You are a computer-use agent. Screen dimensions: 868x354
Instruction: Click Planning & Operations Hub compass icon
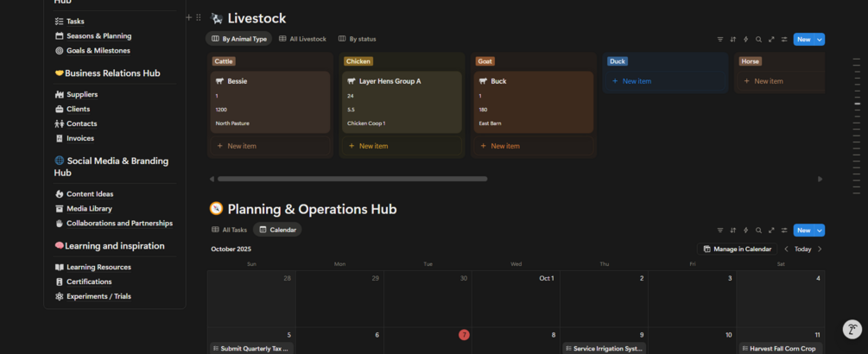click(216, 209)
